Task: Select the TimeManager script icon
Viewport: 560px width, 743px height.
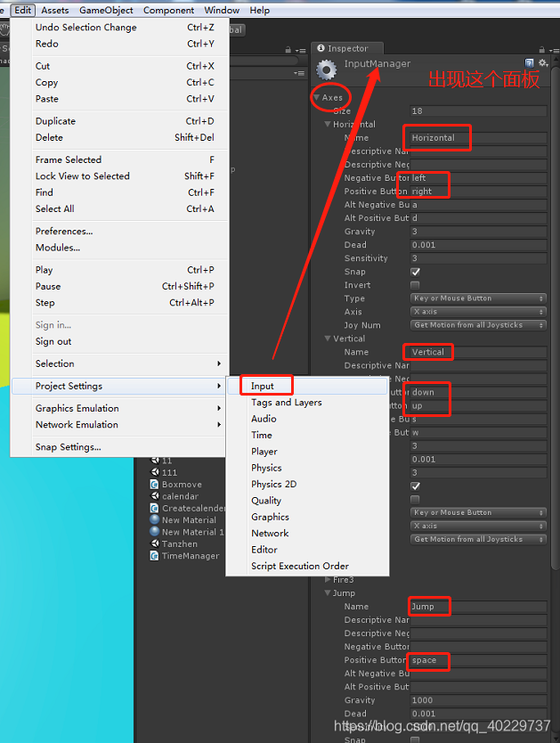Action: 154,555
